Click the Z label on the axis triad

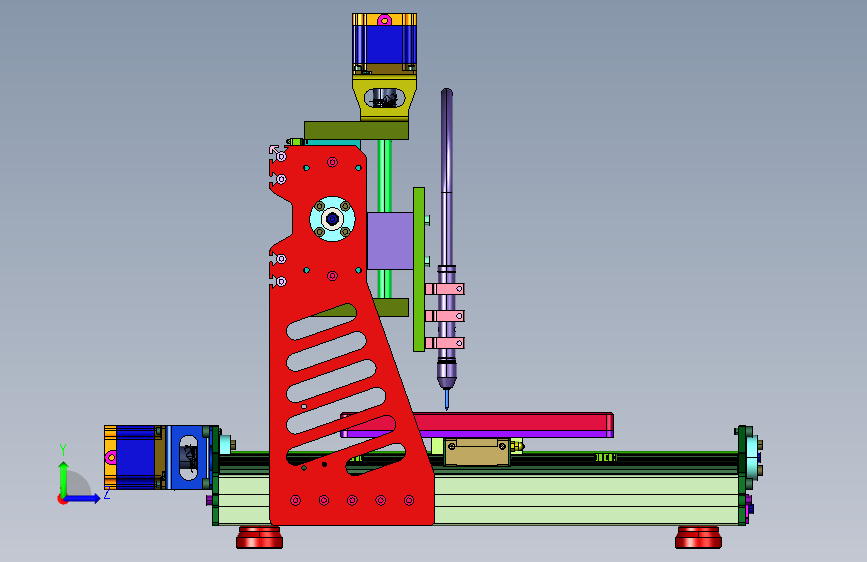pos(107,494)
